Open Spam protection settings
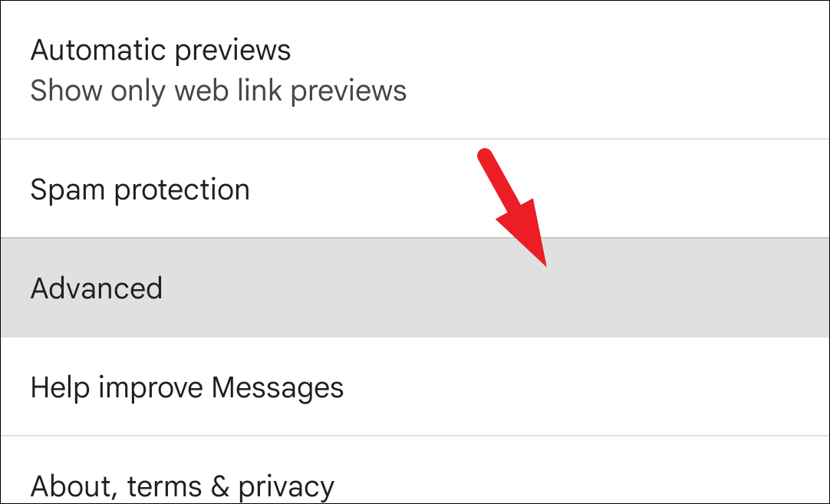The height and width of the screenshot is (504, 830). click(x=415, y=189)
